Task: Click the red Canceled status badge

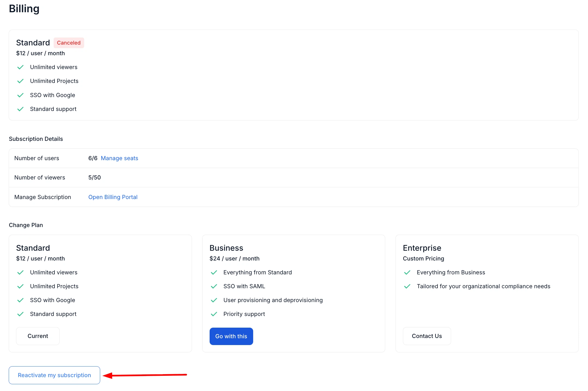Action: [x=69, y=43]
